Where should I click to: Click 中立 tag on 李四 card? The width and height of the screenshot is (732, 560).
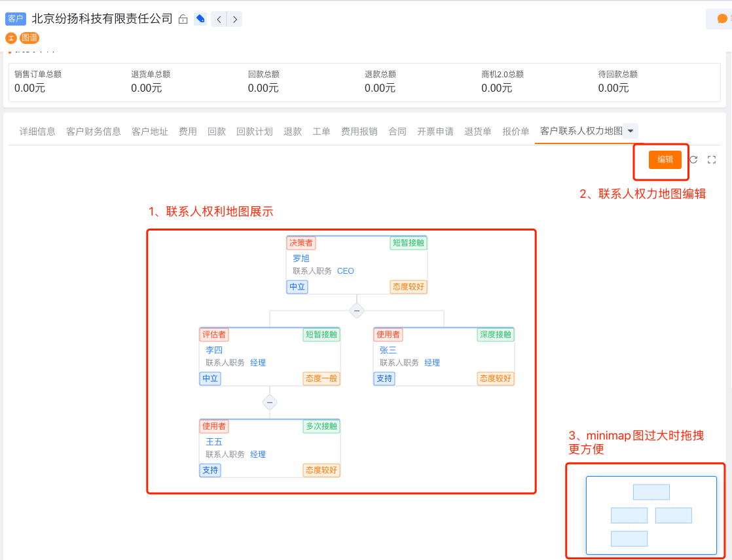point(210,379)
